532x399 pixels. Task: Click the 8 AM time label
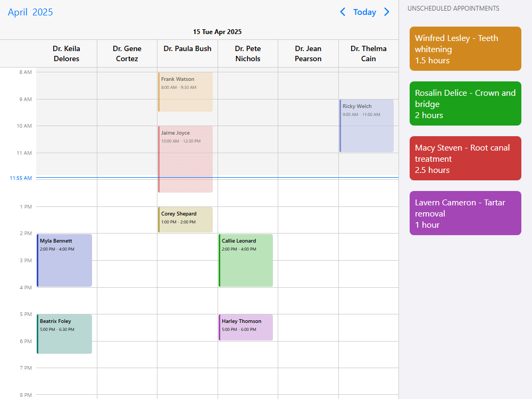(x=26, y=72)
